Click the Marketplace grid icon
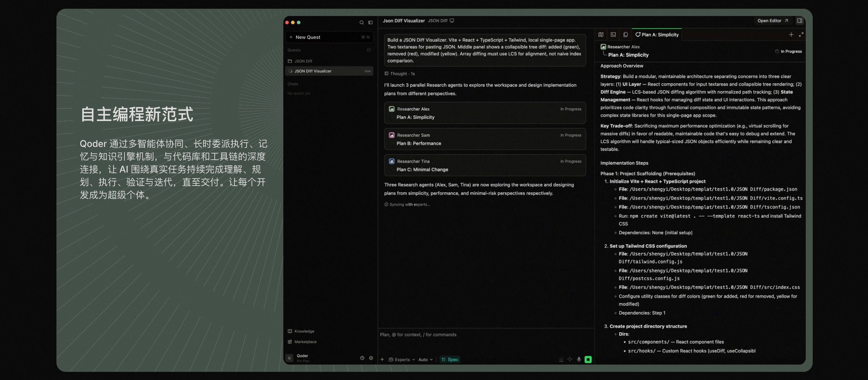Screen dimensions: 868x380 pos(290,342)
